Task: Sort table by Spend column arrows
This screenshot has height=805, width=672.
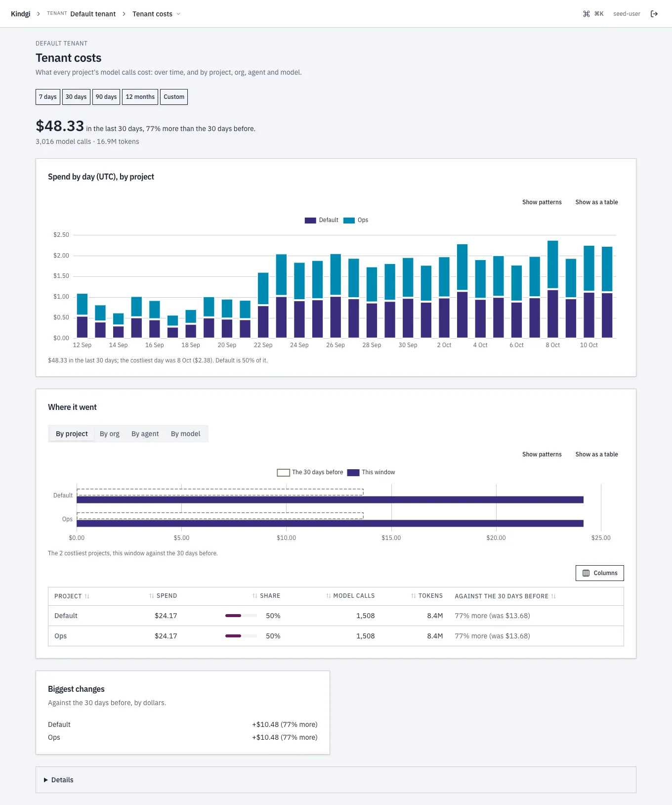Action: coord(152,596)
